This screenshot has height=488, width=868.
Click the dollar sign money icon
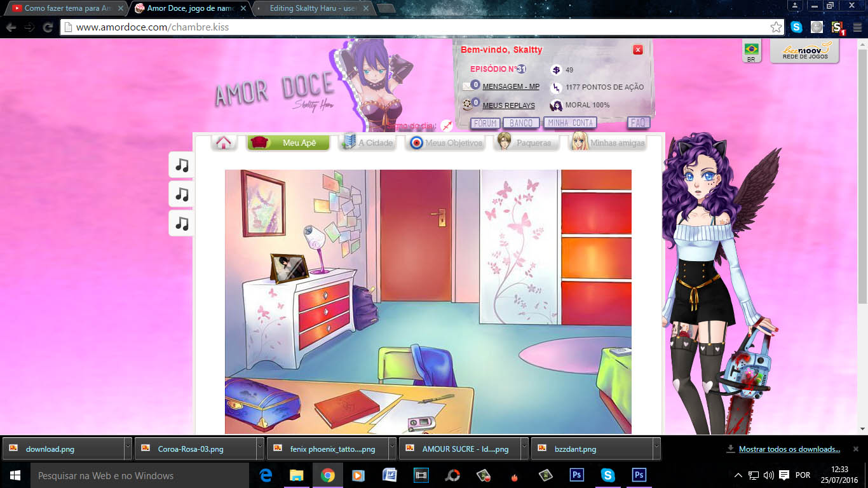pos(556,70)
